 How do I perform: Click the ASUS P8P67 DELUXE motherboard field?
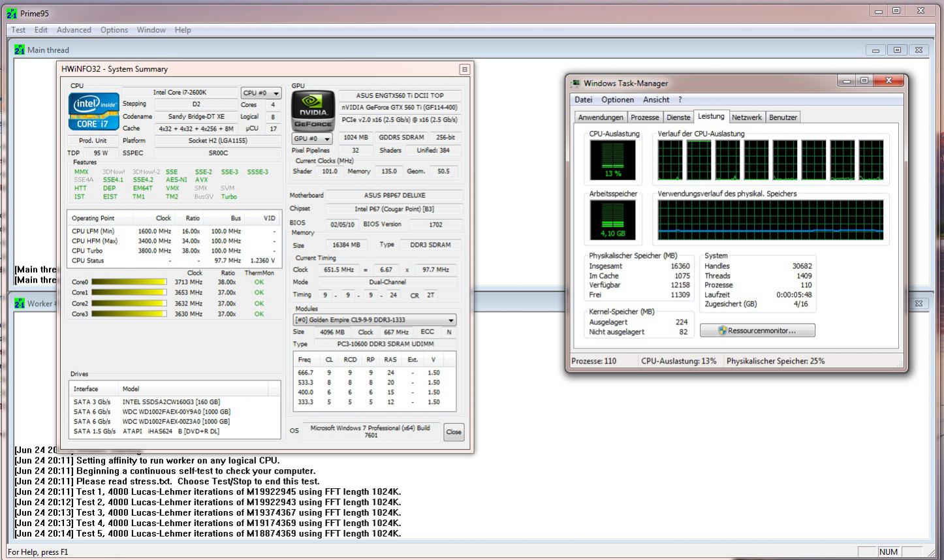point(394,195)
